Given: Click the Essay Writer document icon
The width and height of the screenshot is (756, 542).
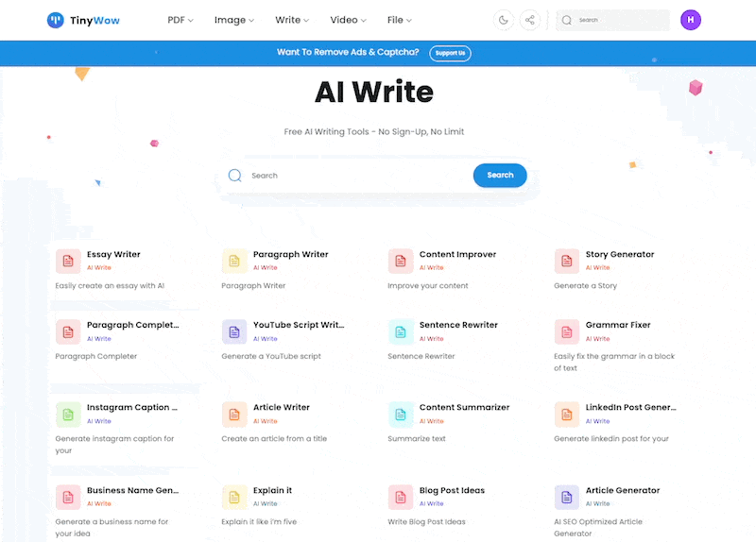Looking at the screenshot, I should 68,262.
